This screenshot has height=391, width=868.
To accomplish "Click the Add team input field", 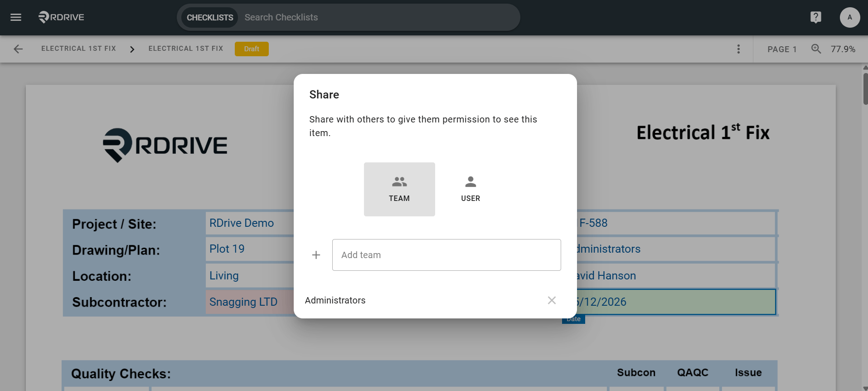I will click(x=446, y=255).
